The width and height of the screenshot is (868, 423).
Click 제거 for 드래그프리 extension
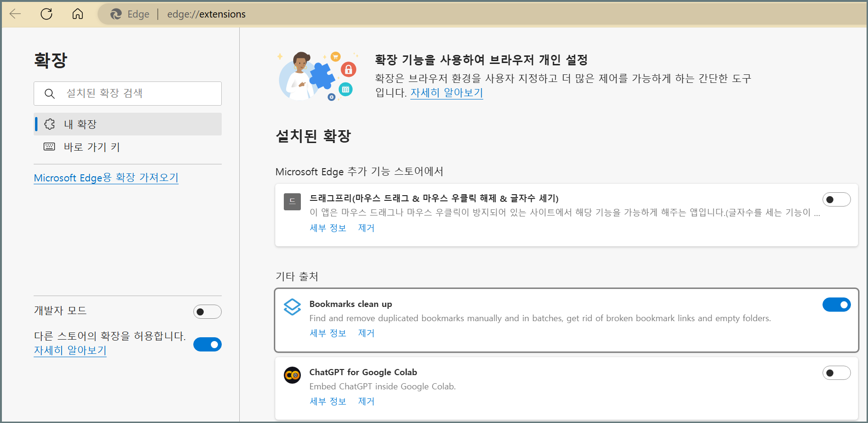(366, 228)
